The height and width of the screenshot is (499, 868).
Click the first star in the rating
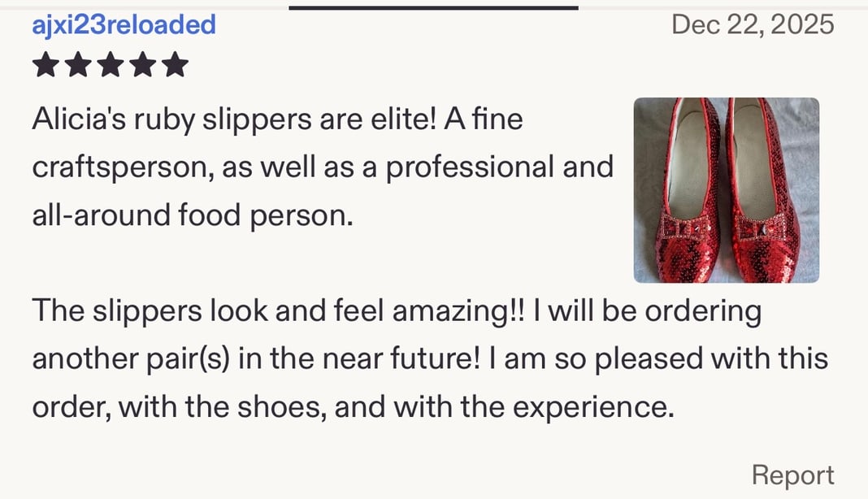(46, 65)
